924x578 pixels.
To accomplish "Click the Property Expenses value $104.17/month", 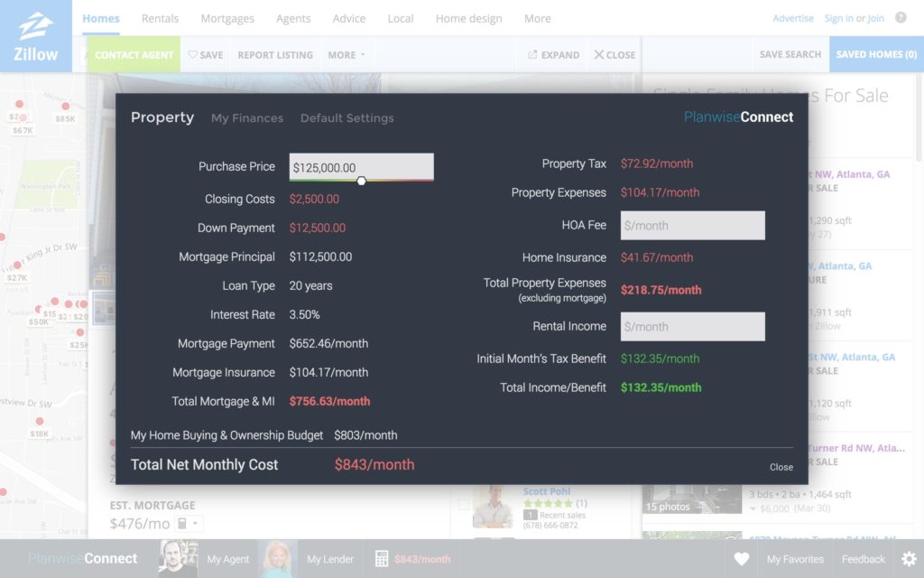I will click(660, 192).
